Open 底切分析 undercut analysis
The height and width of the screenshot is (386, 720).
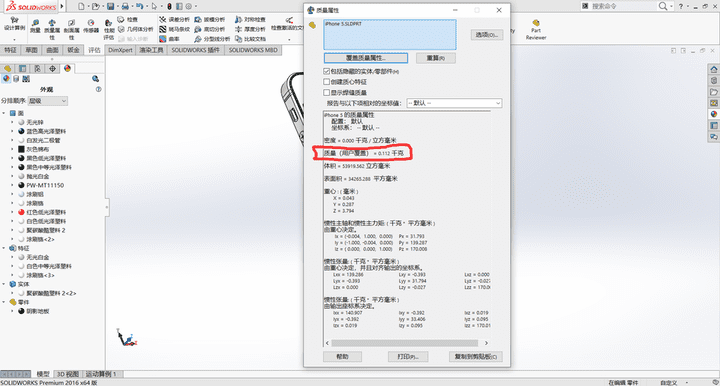click(x=209, y=29)
